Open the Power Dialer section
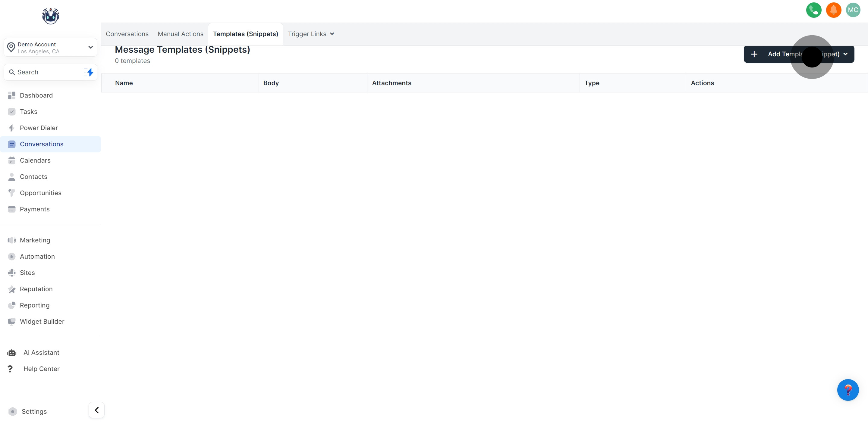This screenshot has height=427, width=868. tap(38, 128)
